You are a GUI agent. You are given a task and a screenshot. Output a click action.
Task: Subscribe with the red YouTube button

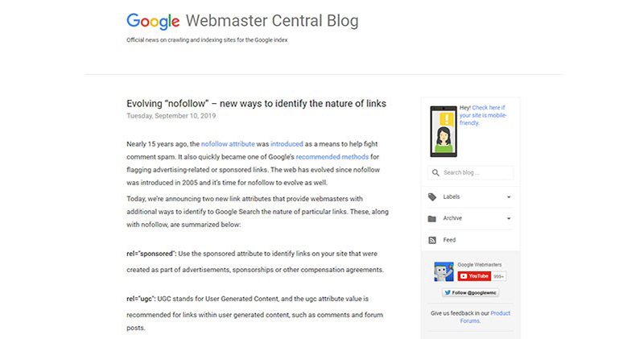coord(474,276)
